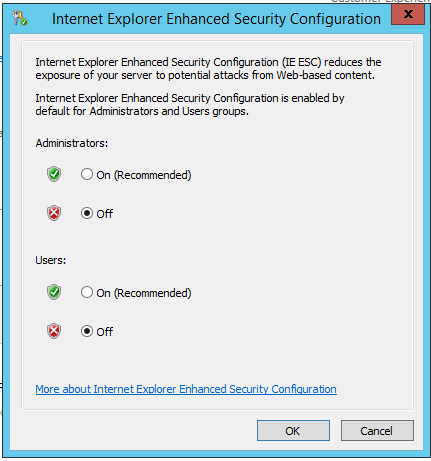Click green shield icon under Administrators
Screen dimensions: 431x461
(x=54, y=174)
